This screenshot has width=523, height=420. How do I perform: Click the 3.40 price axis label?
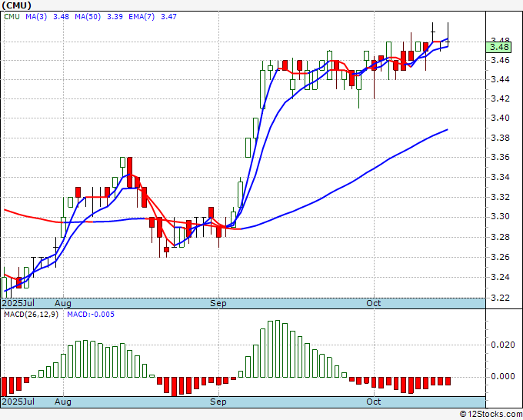pos(500,118)
